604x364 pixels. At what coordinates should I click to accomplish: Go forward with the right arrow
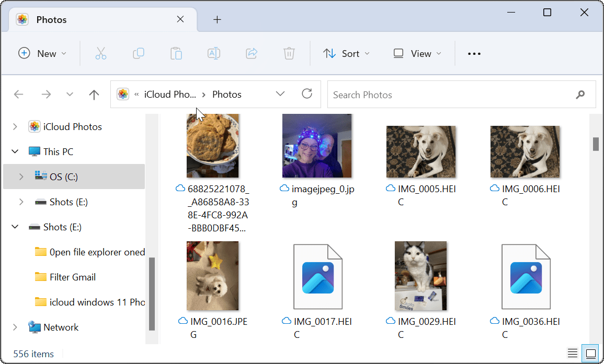pos(46,95)
